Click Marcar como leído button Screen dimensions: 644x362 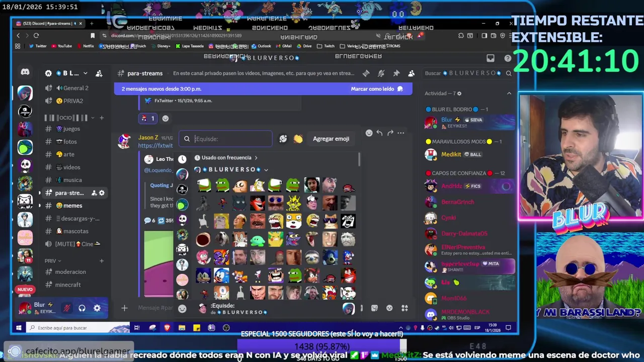377,89
